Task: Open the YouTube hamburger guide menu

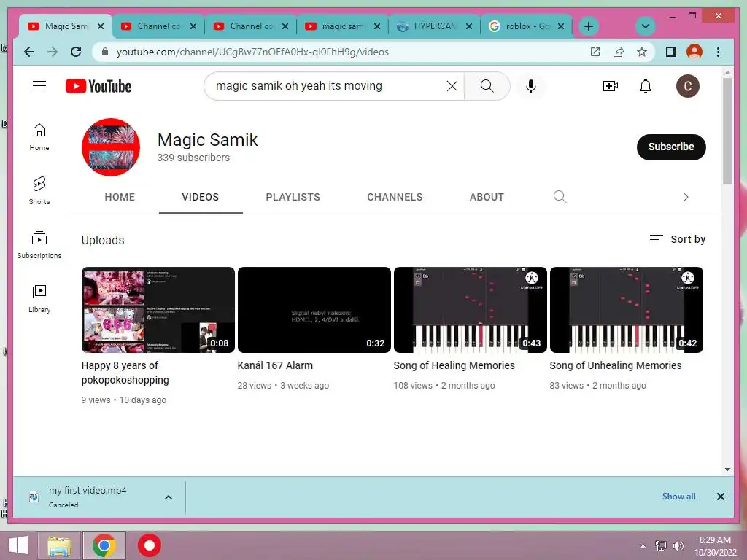Action: 39,86
